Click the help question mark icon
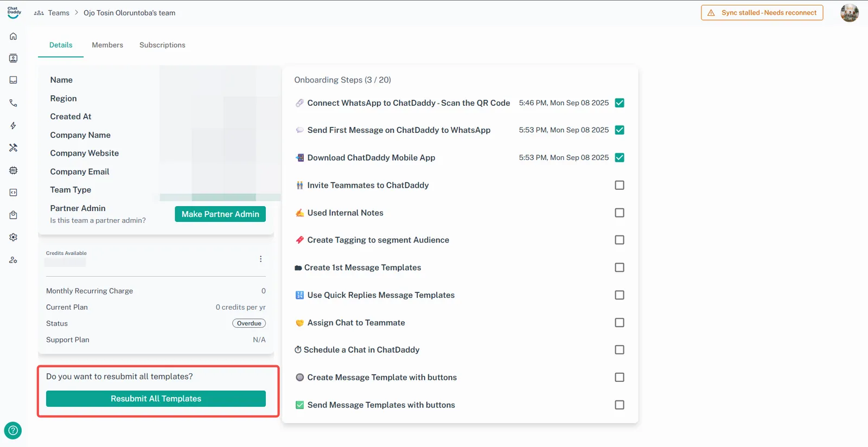This screenshot has width=868, height=447. [13, 431]
